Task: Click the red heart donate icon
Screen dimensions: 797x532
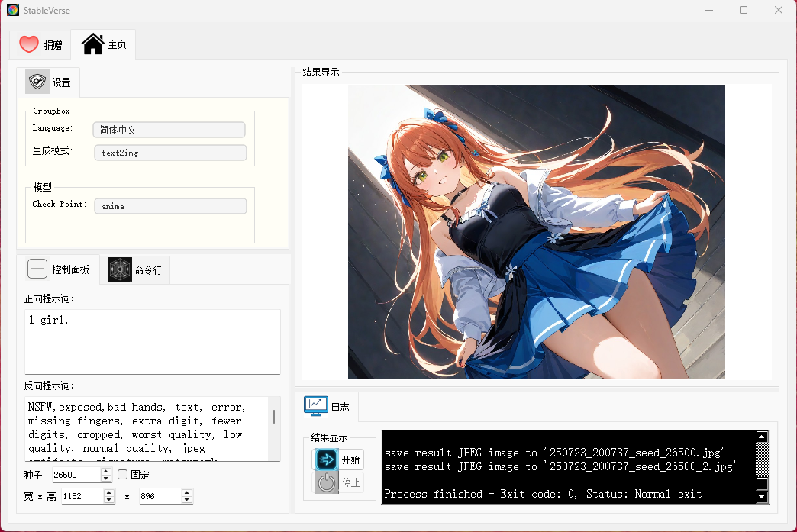Action: click(x=29, y=44)
